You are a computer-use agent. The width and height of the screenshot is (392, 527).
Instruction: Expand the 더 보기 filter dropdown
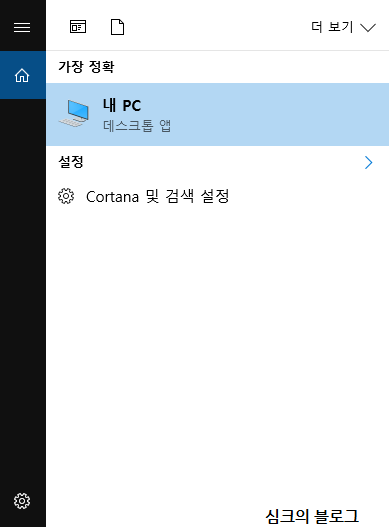[x=343, y=27]
